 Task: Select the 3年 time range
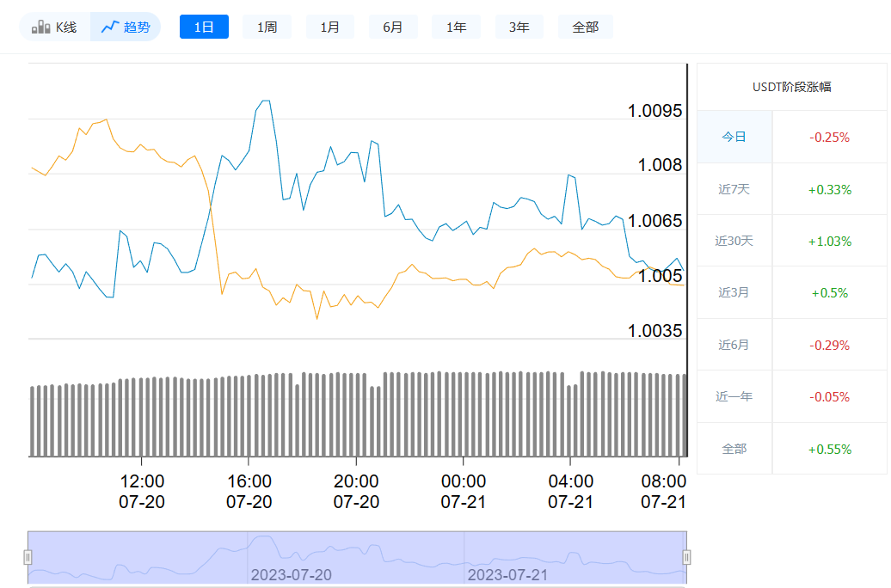click(519, 26)
